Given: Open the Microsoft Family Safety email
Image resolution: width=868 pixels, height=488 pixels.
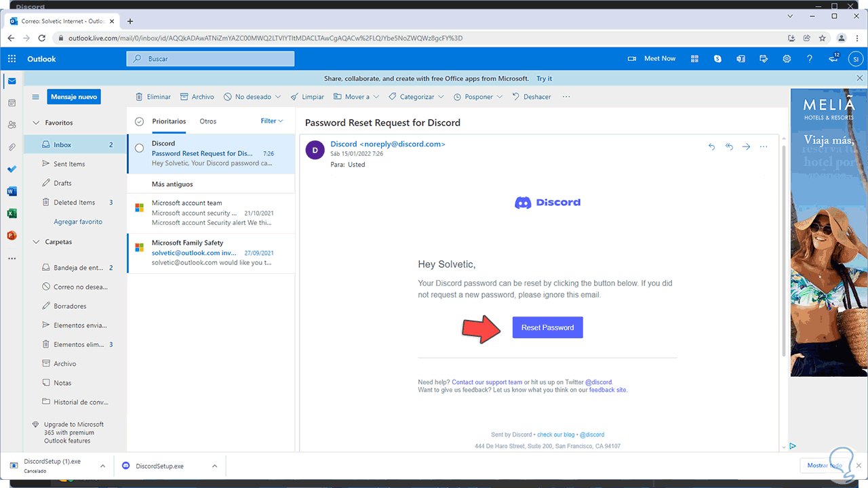Looking at the screenshot, I should (x=211, y=253).
